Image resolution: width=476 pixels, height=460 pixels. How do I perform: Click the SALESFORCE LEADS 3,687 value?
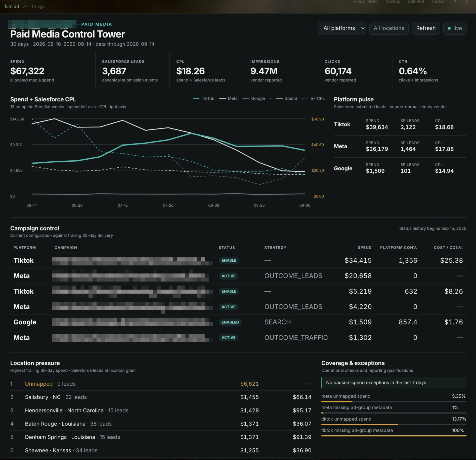114,71
